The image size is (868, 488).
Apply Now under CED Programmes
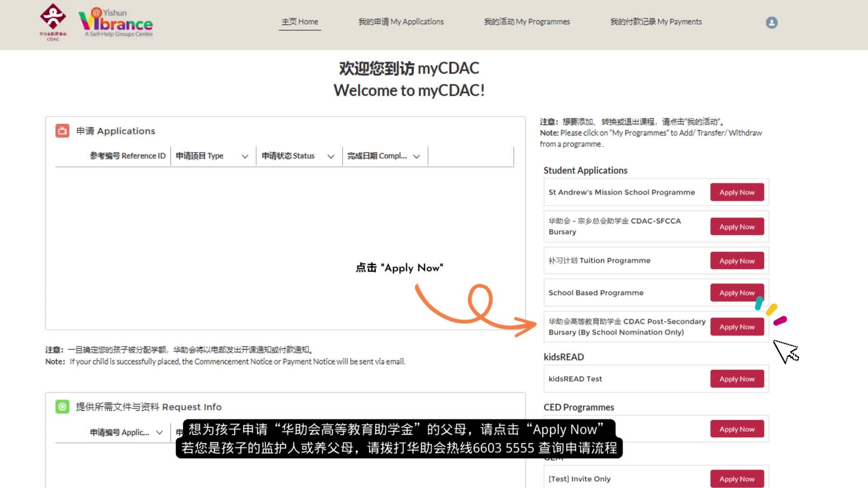pyautogui.click(x=737, y=429)
